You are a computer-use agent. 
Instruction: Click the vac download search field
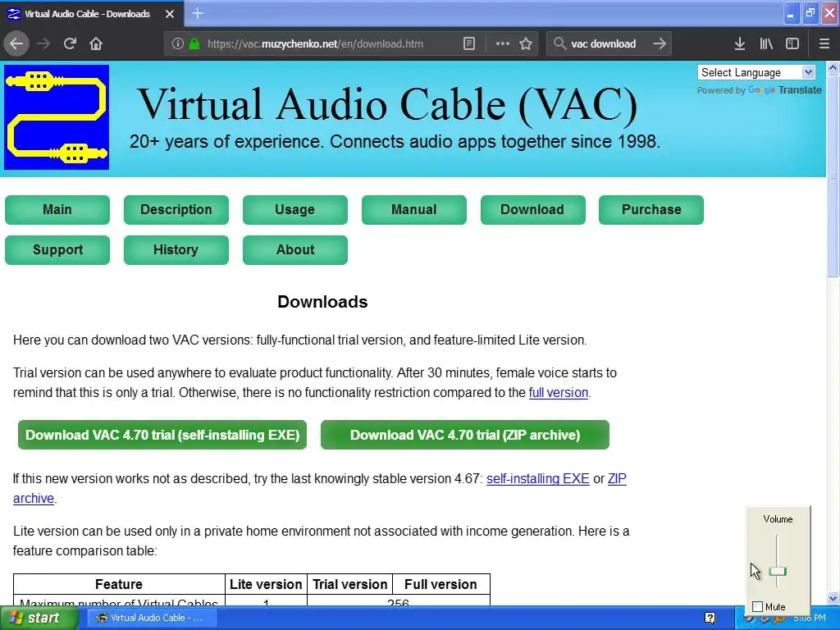(x=604, y=44)
